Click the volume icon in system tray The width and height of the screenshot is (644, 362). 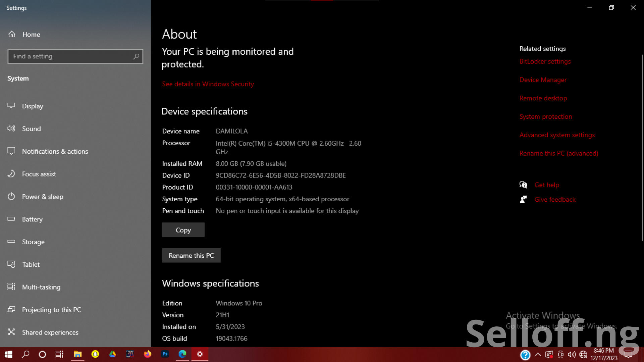click(x=572, y=354)
